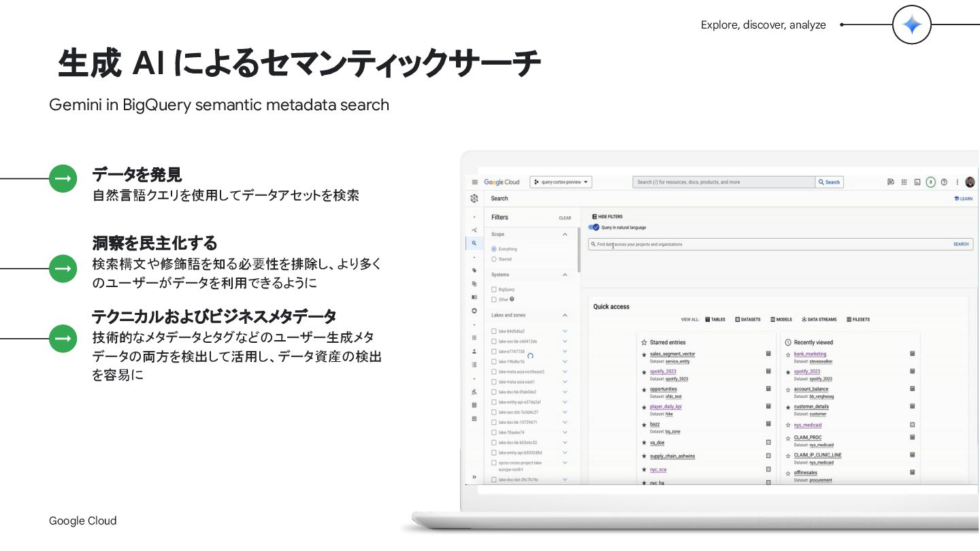Screen dimensions: 980x551
Task: Click the top resources search field
Action: 724,182
